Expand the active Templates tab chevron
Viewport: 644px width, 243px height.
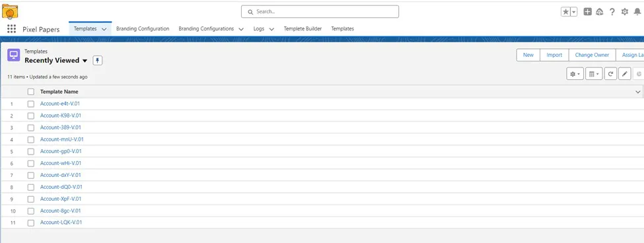[104, 29]
